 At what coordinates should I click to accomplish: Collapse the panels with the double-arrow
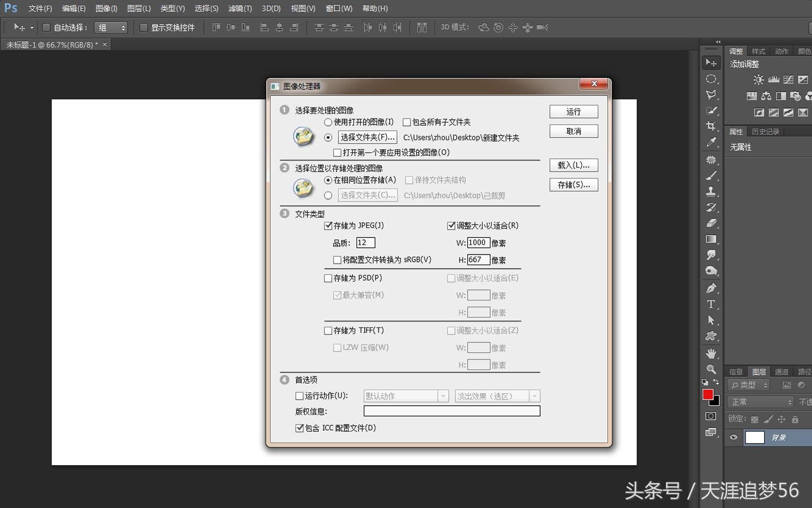point(718,42)
